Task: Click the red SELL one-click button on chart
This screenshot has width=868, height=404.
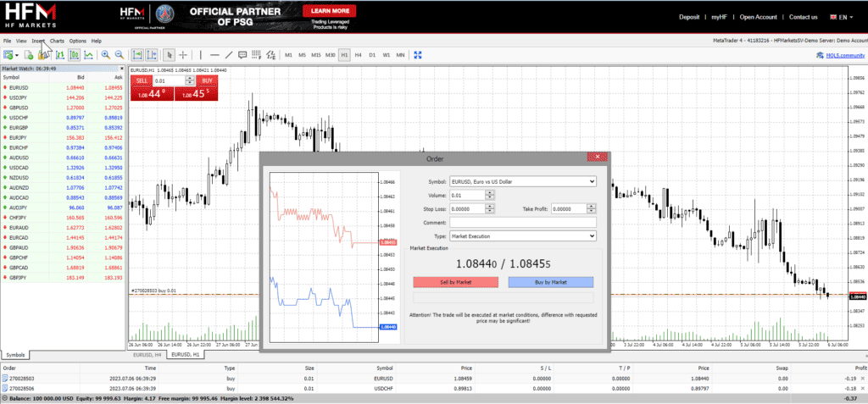Action: (142, 80)
